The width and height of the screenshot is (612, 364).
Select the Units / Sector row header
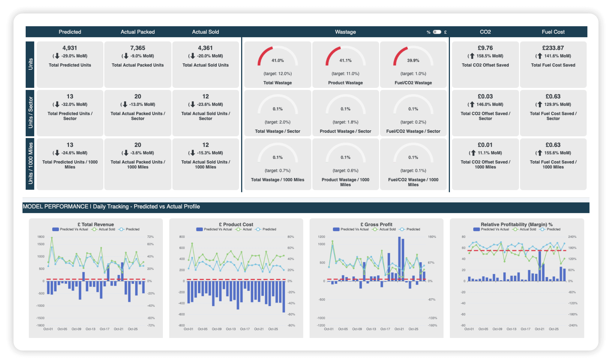[30, 113]
